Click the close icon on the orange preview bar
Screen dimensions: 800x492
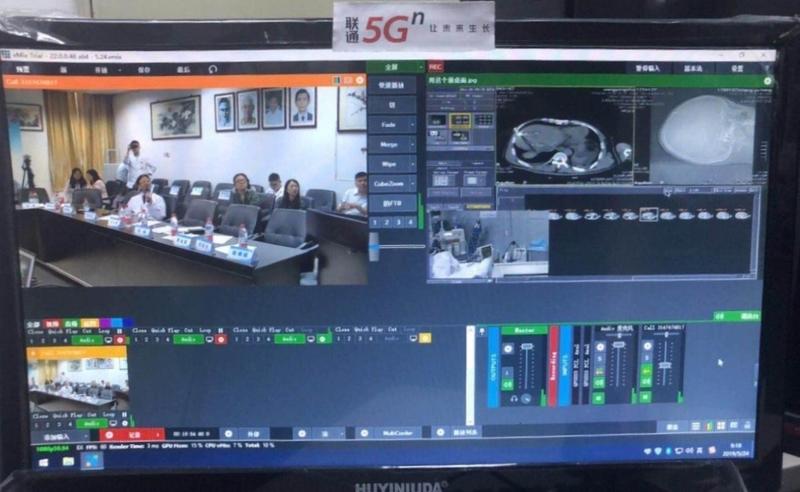(360, 80)
